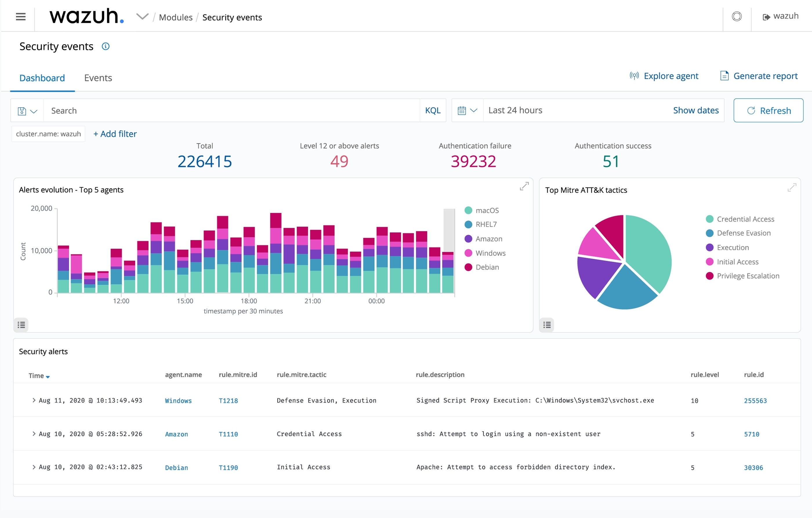
Task: Toggle legend on the Mitre tactics panel
Action: coord(547,325)
